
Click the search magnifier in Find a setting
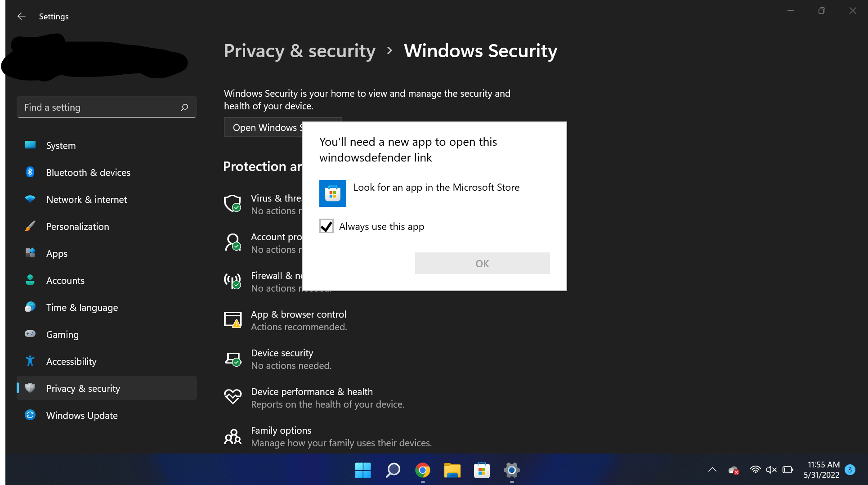tap(184, 108)
